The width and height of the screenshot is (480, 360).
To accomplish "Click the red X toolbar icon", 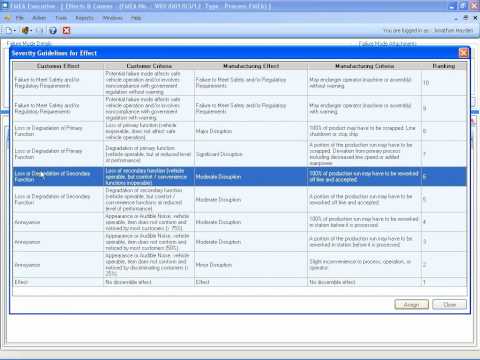I will [x=67, y=30].
